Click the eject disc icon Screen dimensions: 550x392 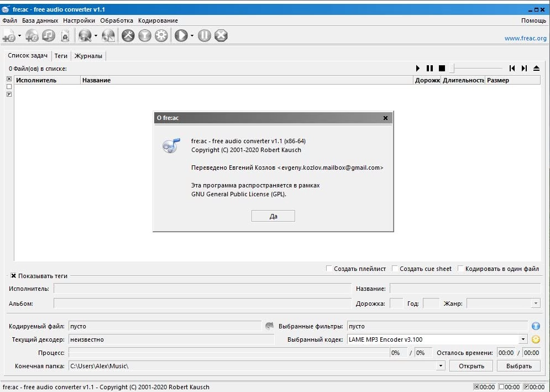click(x=536, y=68)
